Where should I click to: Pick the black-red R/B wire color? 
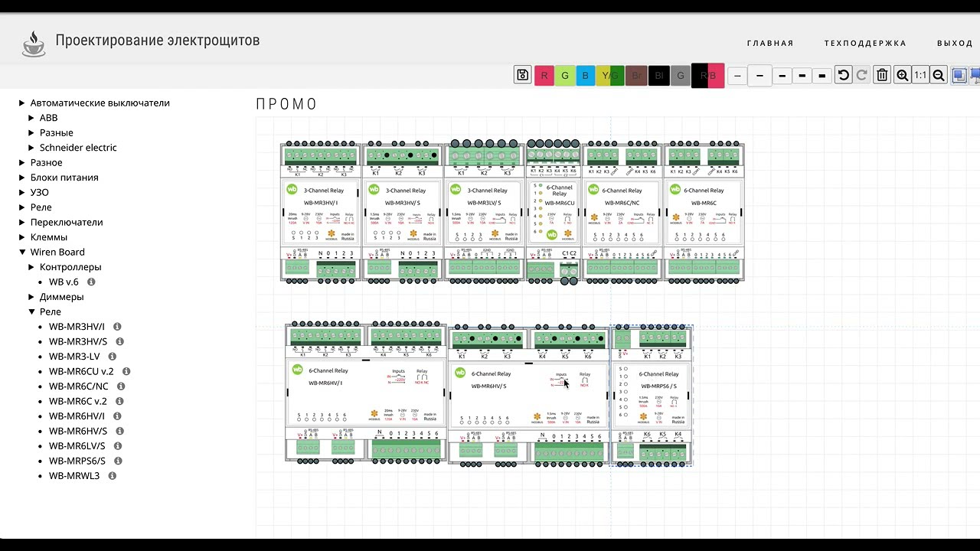pos(707,76)
